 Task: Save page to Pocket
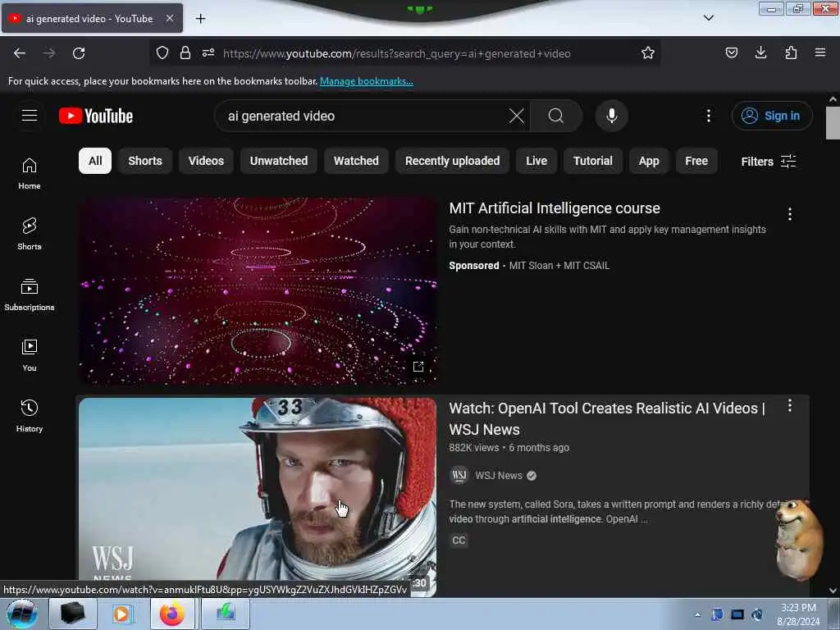click(x=731, y=53)
